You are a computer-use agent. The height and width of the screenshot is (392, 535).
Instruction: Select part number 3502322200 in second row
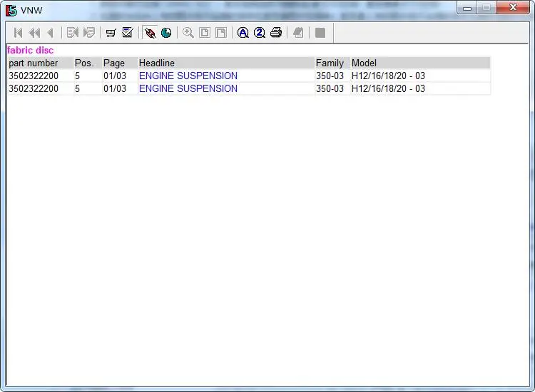pos(34,88)
